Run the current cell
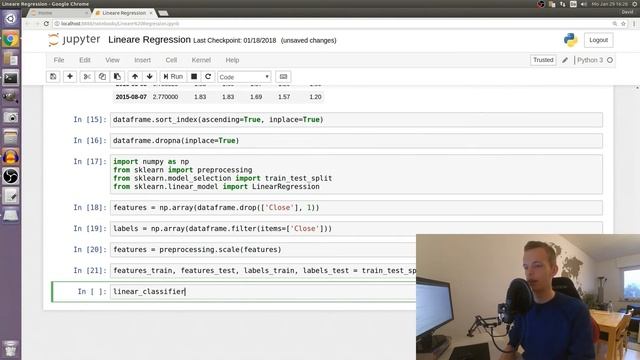Image resolution: width=640 pixels, height=360 pixels. tap(173, 77)
